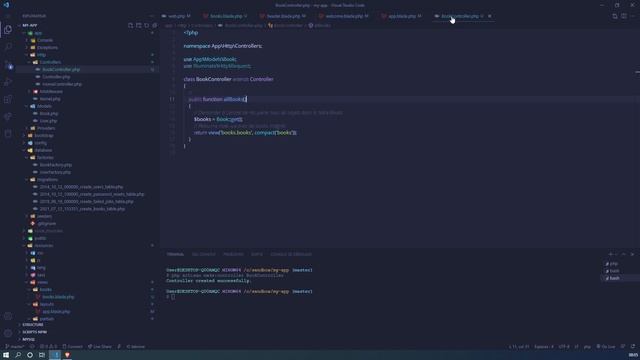Click the UTF-8 encoding status item
Screen dimensions: 640x360
pyautogui.click(x=564, y=347)
